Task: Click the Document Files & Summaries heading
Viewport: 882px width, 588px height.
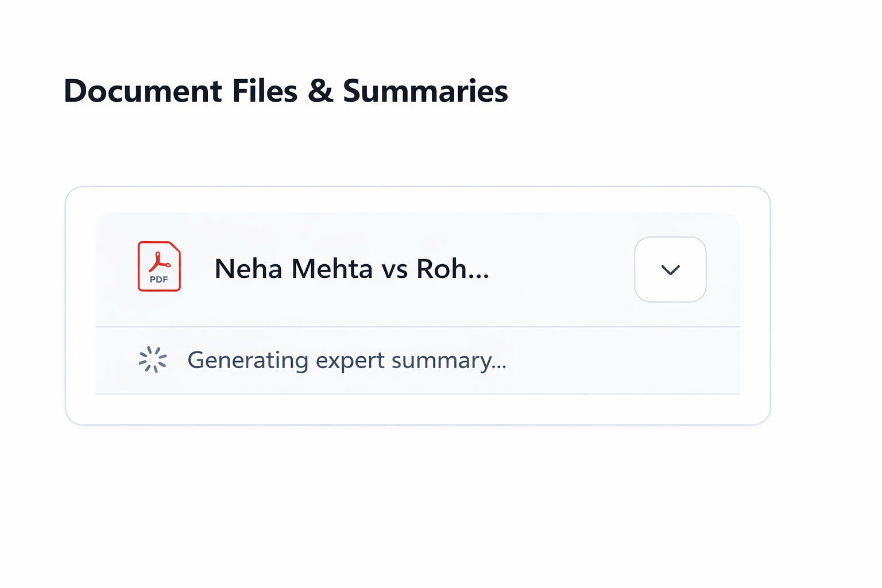Action: click(x=285, y=91)
